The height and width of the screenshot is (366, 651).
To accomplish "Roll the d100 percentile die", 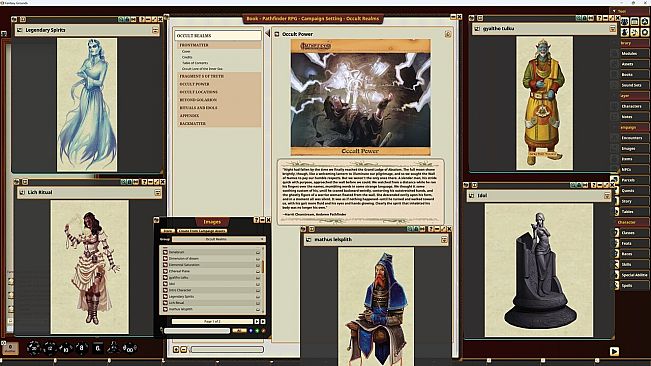I will pos(130,348).
